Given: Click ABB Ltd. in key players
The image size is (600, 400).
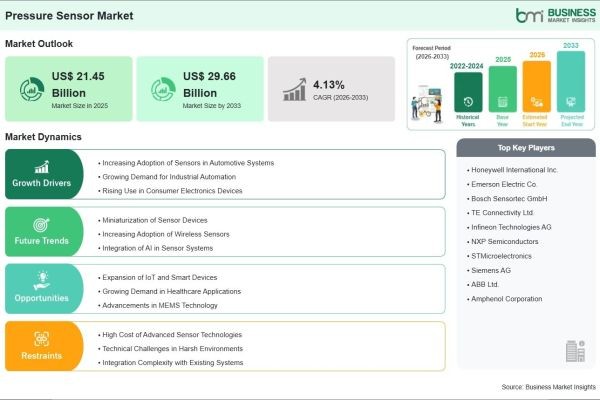Looking at the screenshot, I should (483, 284).
